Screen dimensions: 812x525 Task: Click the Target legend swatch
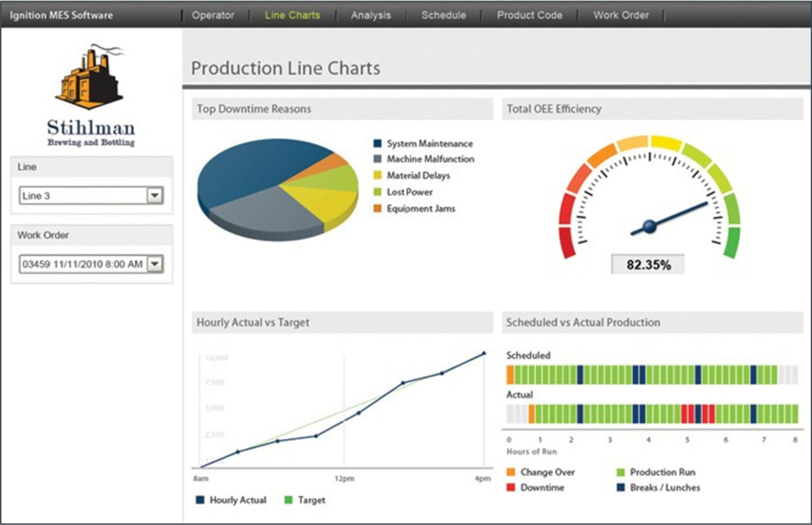click(x=289, y=500)
